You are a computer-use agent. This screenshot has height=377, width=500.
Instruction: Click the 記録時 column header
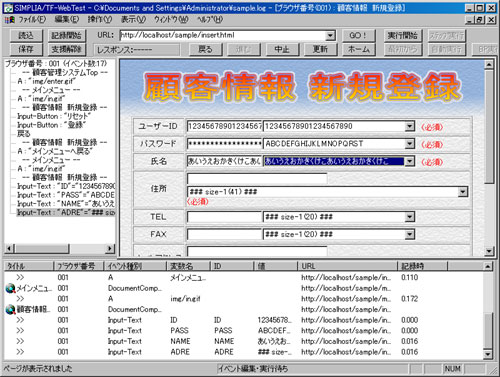click(422, 266)
